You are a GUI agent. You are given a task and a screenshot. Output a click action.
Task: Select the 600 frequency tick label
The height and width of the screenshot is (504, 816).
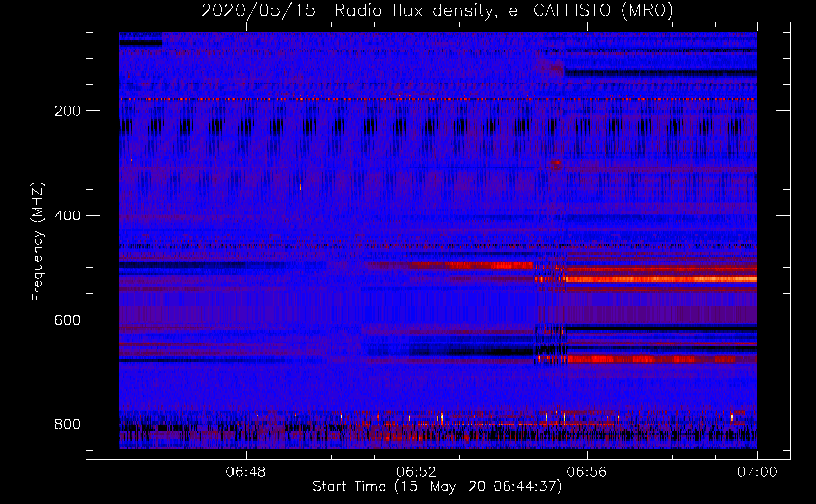pos(68,321)
